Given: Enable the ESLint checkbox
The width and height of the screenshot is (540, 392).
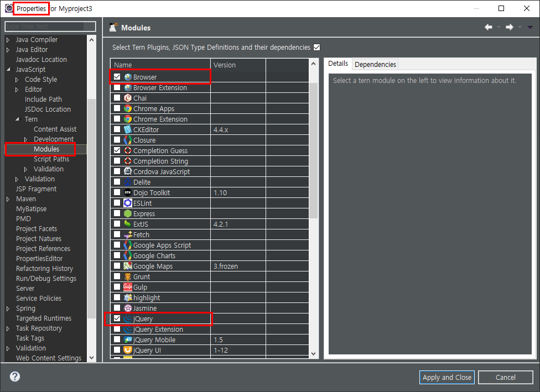Looking at the screenshot, I should [x=117, y=203].
